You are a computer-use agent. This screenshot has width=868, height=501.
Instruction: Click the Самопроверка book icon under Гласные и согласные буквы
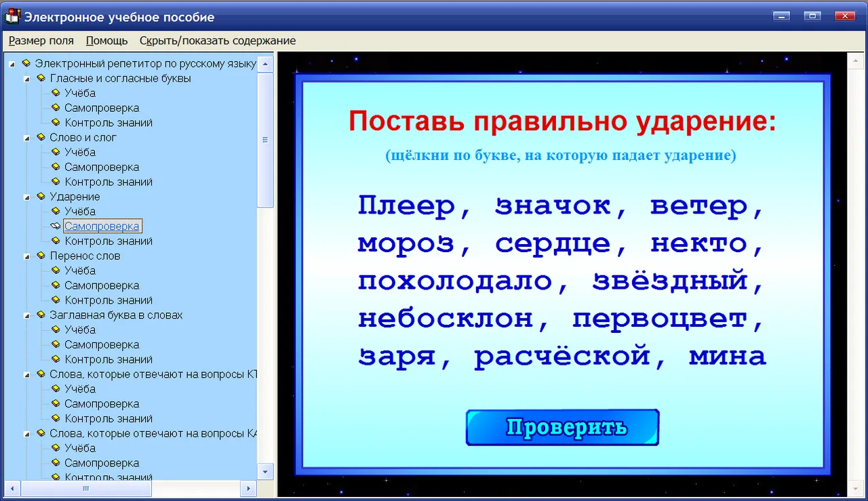click(56, 108)
